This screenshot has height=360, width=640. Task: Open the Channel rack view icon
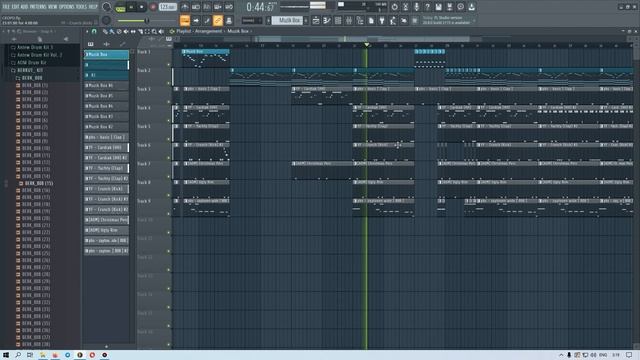click(x=338, y=20)
